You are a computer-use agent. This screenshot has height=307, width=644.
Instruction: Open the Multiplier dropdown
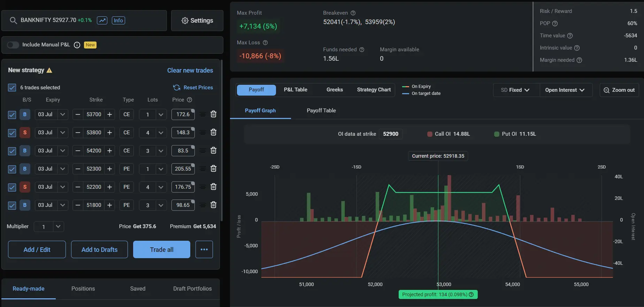point(58,226)
